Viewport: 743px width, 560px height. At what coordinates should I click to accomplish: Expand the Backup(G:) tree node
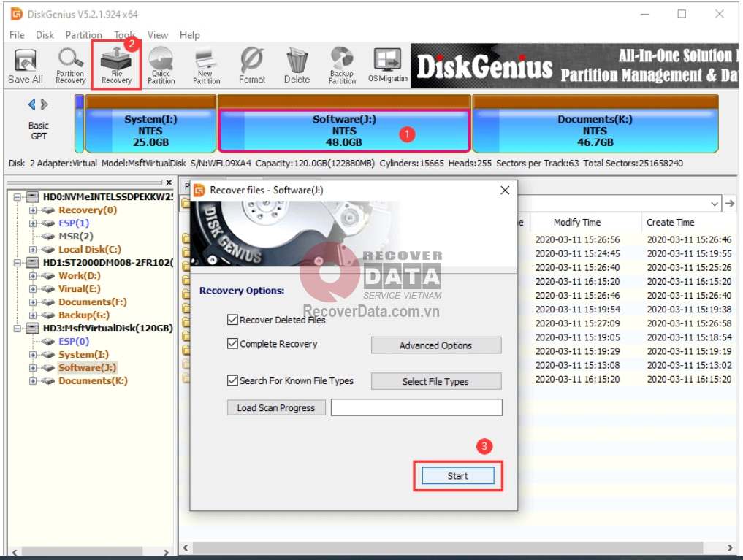point(33,315)
